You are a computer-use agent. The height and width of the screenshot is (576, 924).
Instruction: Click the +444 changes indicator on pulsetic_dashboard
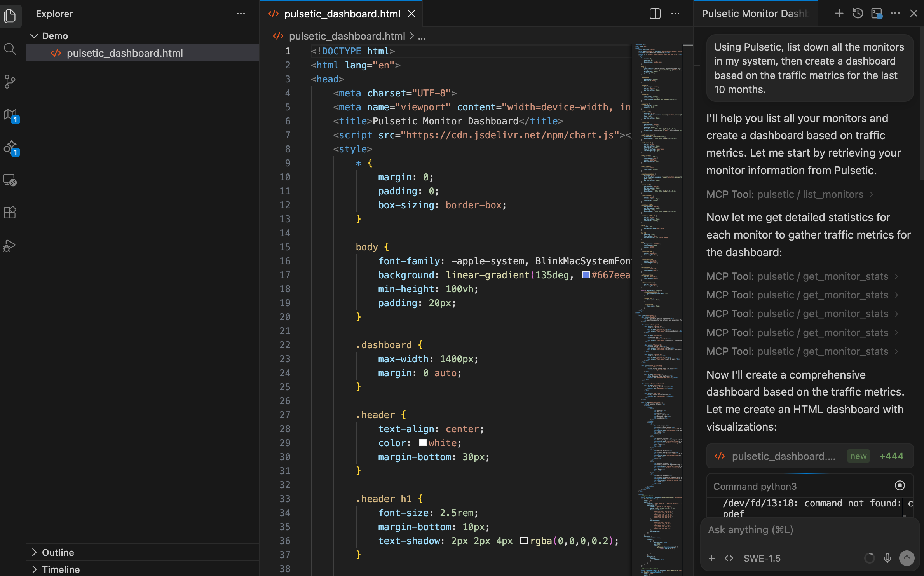coord(891,456)
